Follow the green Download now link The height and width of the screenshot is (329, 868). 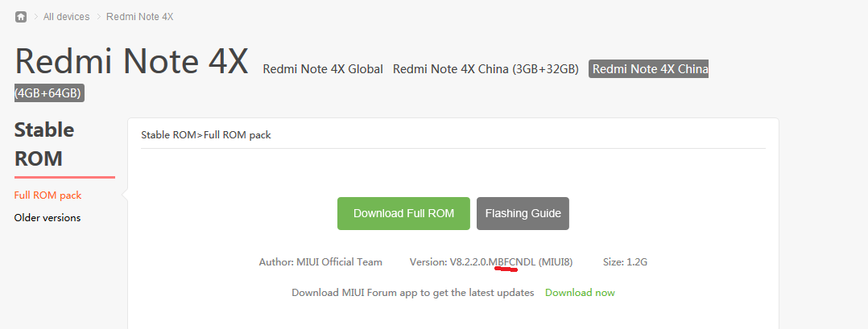tap(580, 293)
